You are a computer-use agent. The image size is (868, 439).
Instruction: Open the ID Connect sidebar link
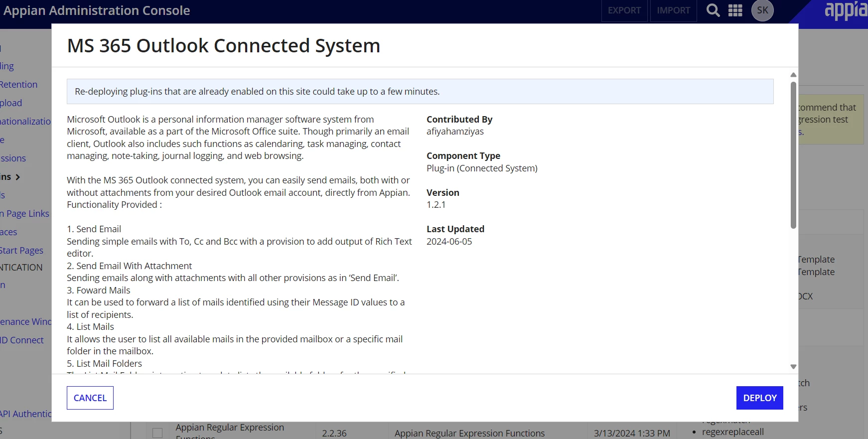click(x=22, y=340)
